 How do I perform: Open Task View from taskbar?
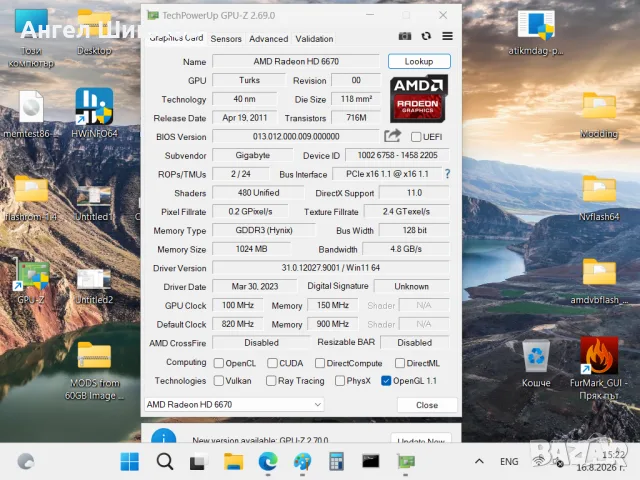click(199, 462)
